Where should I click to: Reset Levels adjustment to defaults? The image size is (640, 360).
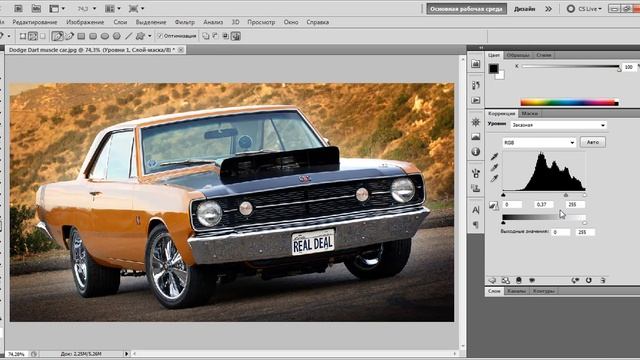588,280
